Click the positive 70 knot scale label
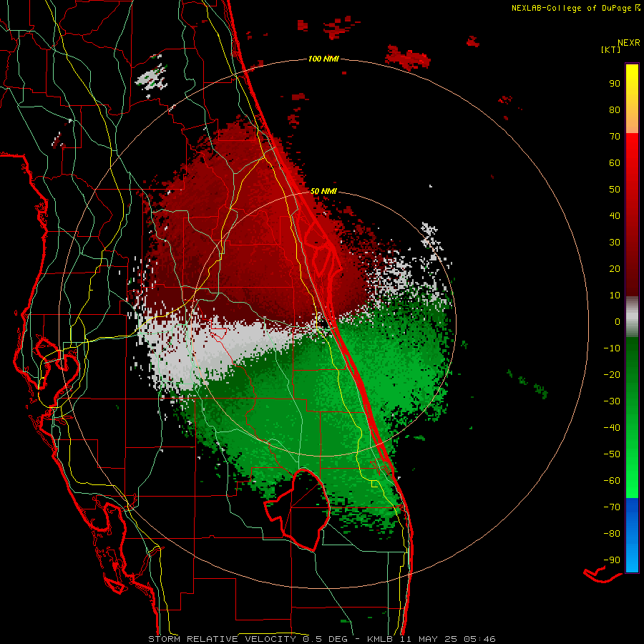Viewport: 644px width, 644px height. click(615, 137)
